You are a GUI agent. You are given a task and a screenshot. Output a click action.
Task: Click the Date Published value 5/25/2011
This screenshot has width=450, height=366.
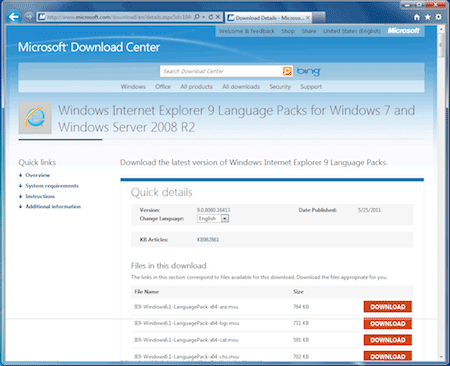(x=369, y=210)
